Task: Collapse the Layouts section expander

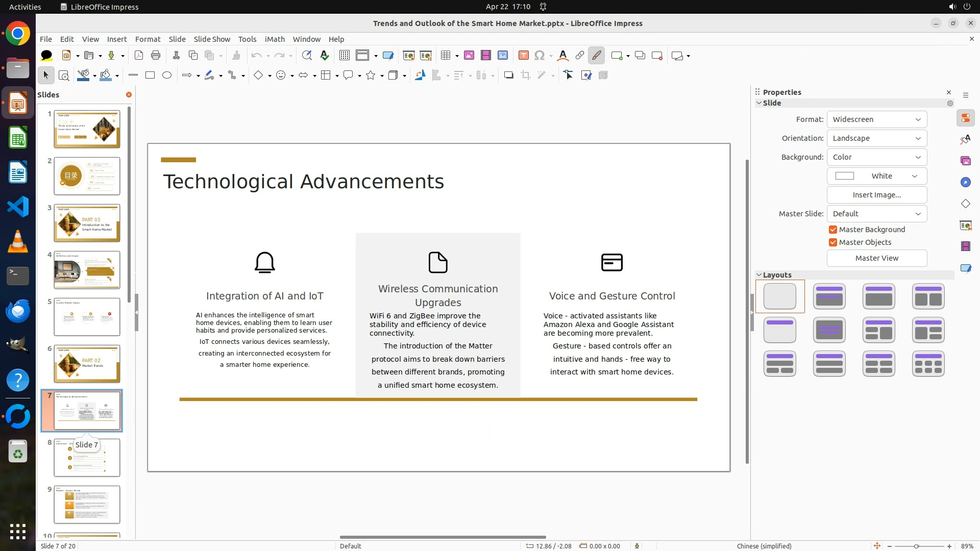Action: pyautogui.click(x=759, y=275)
